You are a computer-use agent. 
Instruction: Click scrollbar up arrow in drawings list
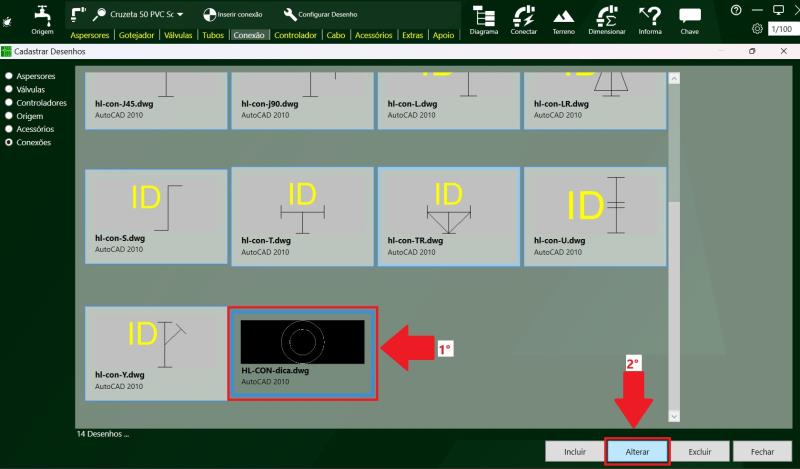pos(673,78)
